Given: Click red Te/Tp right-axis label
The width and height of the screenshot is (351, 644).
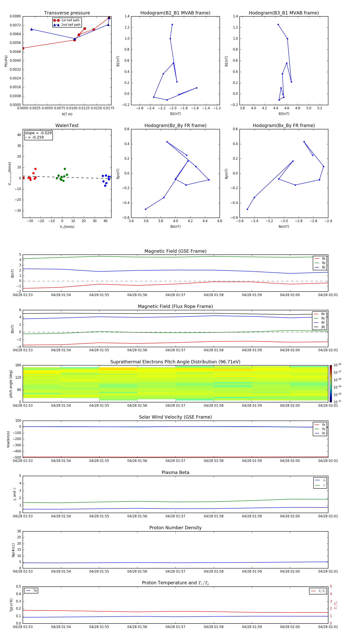Looking at the screenshot, I should (x=336, y=605).
